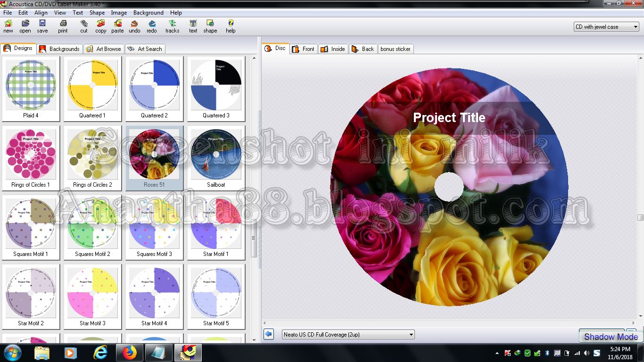
Task: Choose the Squares Motif 3 design
Action: [155, 227]
